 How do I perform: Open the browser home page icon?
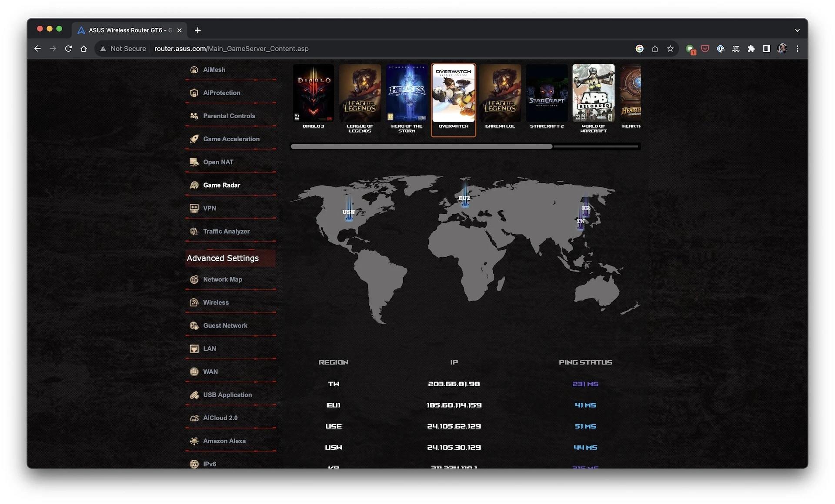tap(84, 49)
